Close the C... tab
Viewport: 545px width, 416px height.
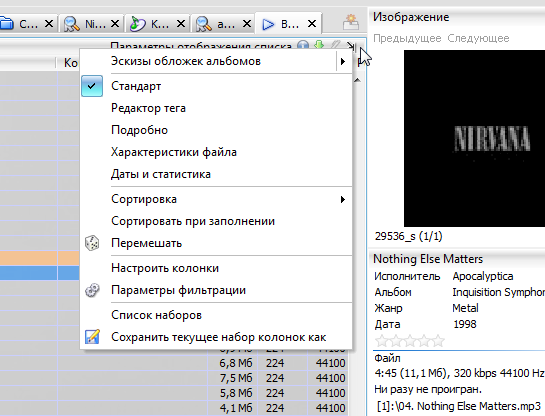[49, 24]
